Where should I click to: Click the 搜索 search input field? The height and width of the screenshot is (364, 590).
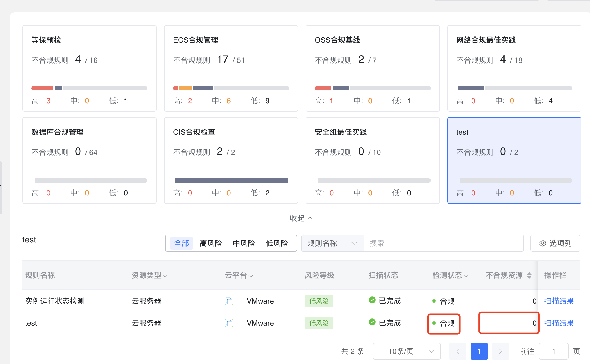[443, 243]
